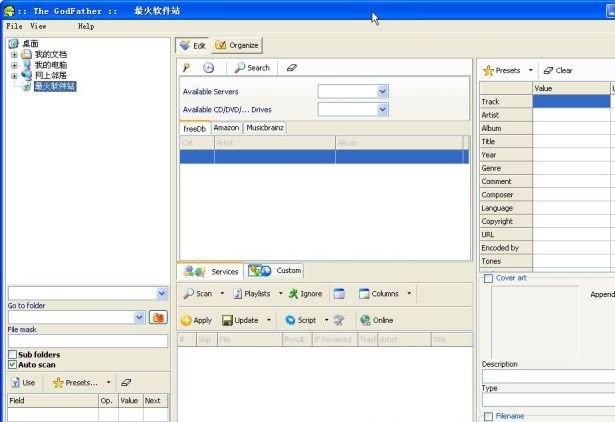Click the browse folder icon beside Go to folder
The image size is (615, 422).
coord(157,317)
